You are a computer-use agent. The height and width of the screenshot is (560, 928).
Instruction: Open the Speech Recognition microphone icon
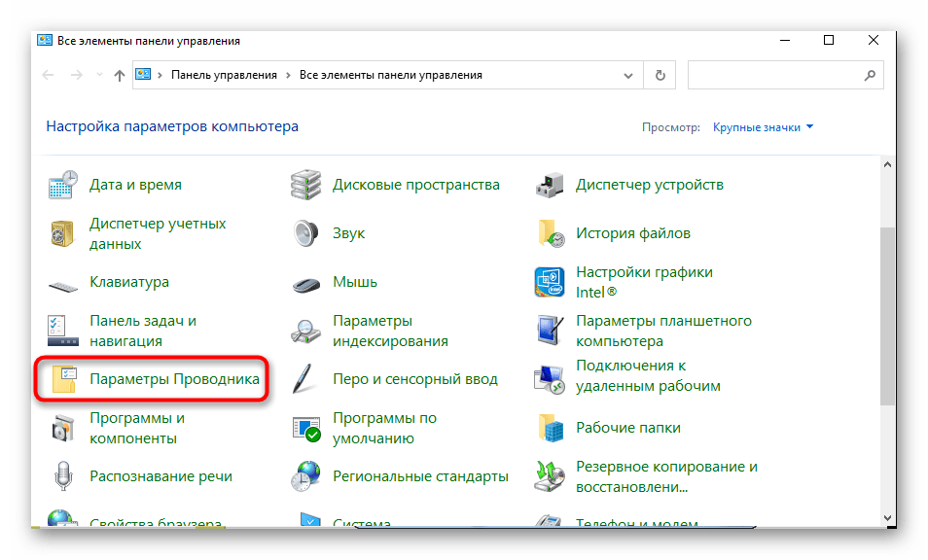tap(63, 476)
